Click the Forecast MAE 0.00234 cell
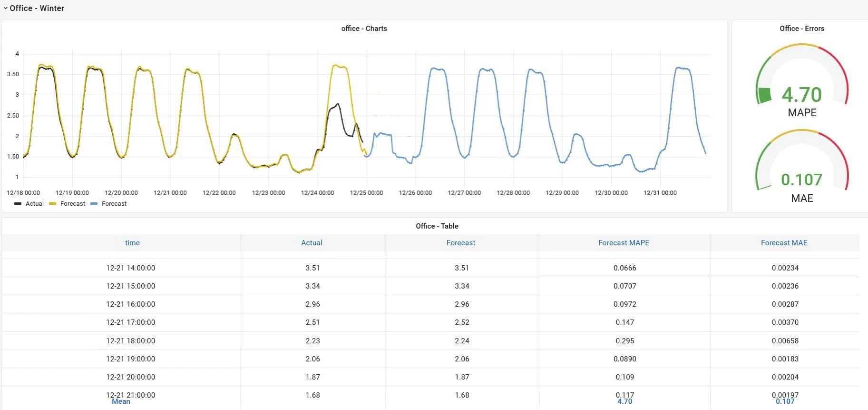 pyautogui.click(x=785, y=268)
